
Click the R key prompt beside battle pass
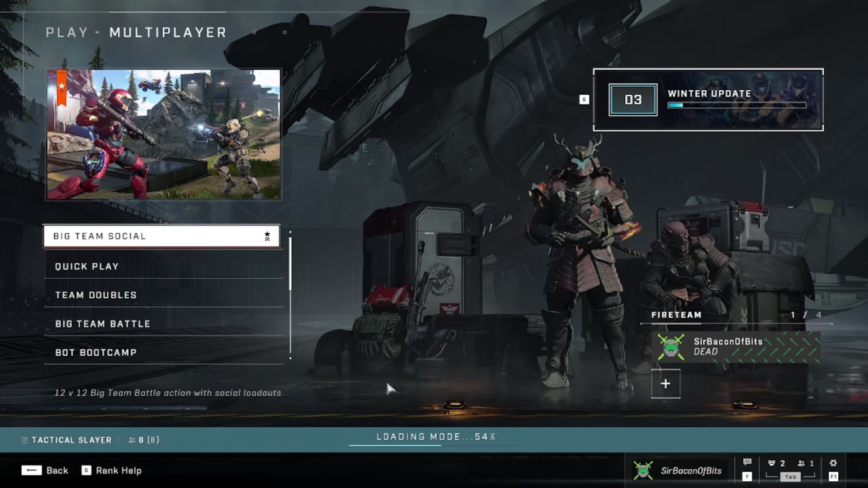(x=584, y=100)
